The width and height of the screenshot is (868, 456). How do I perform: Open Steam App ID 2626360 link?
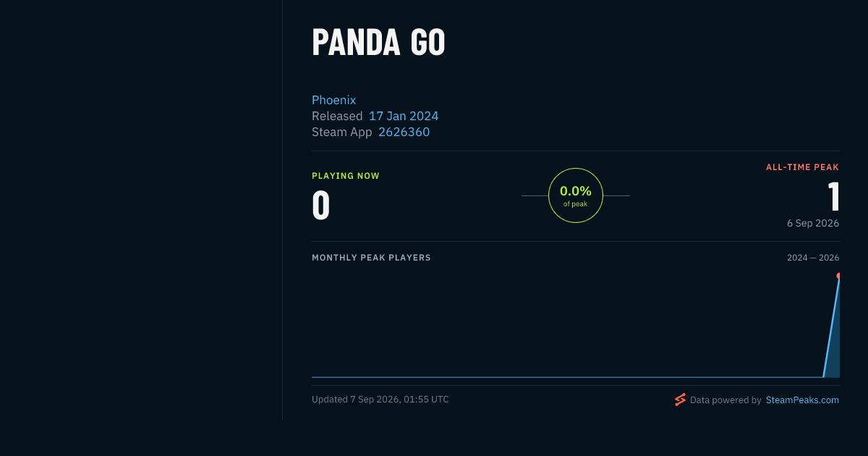(404, 132)
